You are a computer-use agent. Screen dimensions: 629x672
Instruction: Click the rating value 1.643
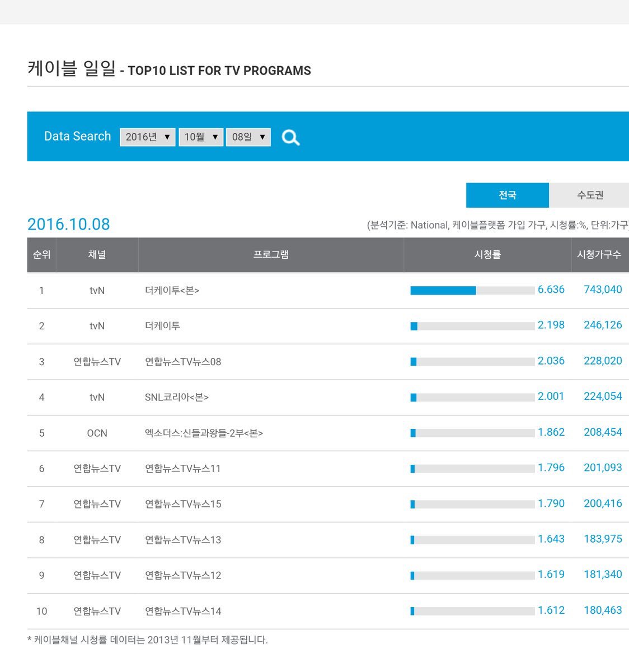[551, 539]
